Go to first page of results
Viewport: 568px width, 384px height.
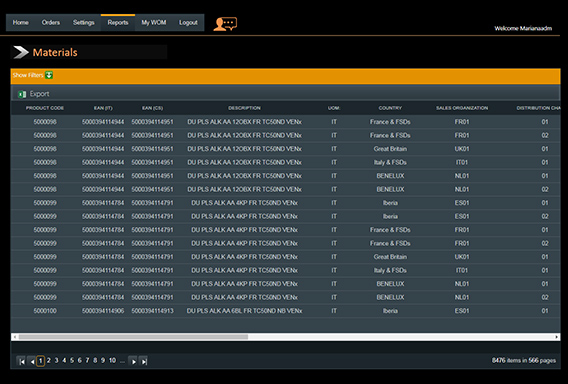pyautogui.click(x=21, y=361)
